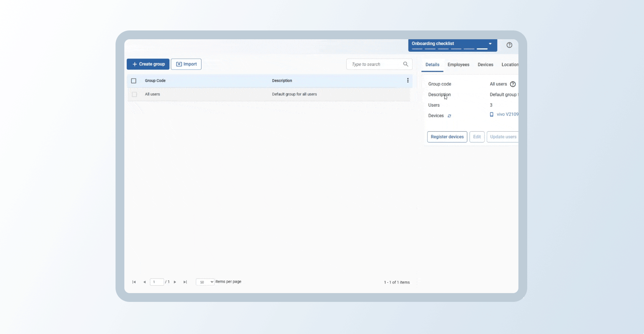Click the Import button
644x334 pixels.
(x=186, y=64)
